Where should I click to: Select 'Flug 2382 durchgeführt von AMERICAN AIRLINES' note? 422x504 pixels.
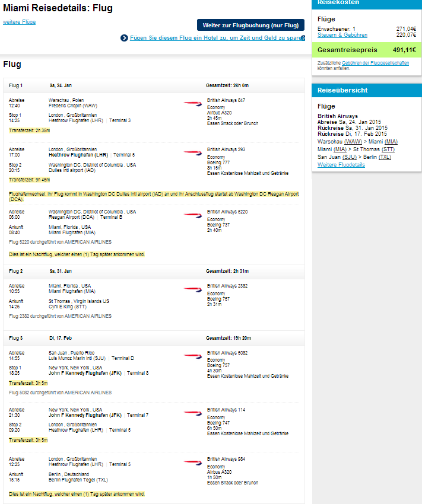tap(60, 316)
